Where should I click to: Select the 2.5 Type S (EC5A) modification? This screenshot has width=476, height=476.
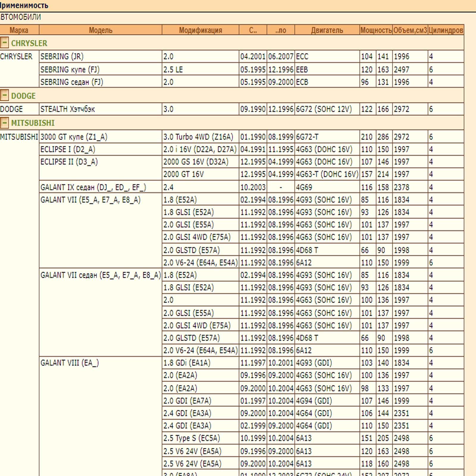click(x=201, y=438)
